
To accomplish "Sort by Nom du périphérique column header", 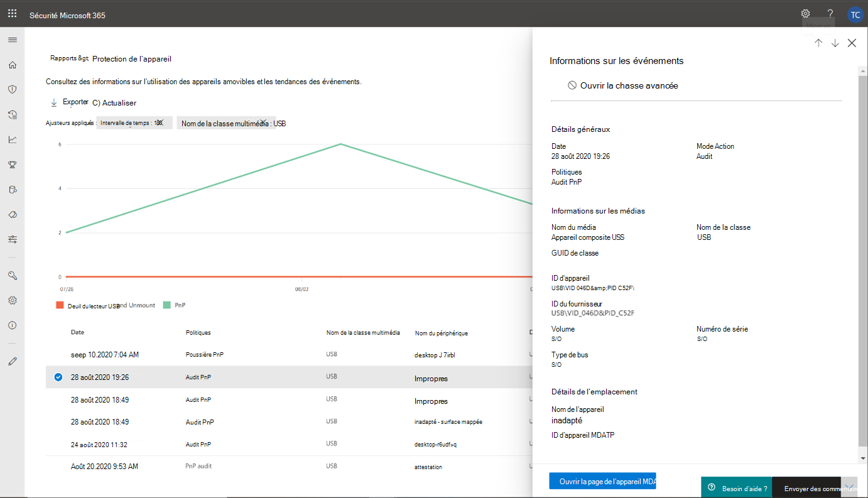I will pos(441,333).
